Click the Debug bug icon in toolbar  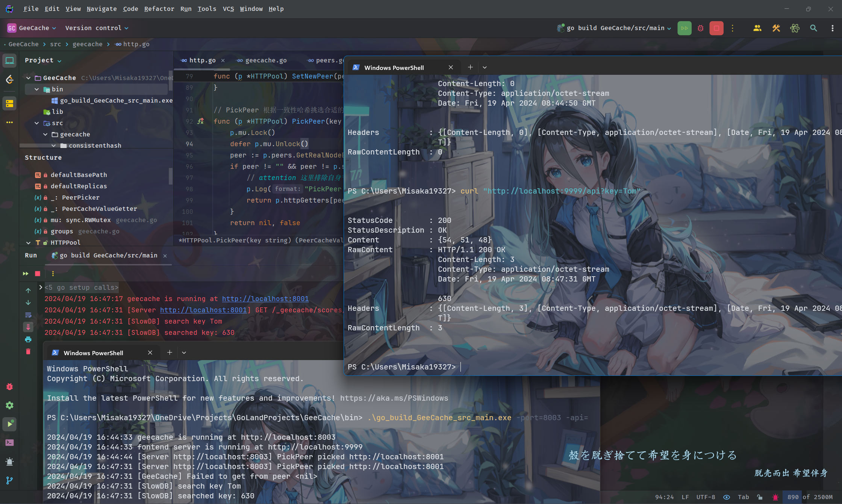click(x=700, y=28)
